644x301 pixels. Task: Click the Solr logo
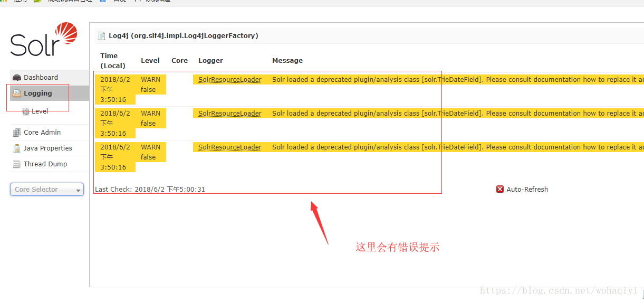pyautogui.click(x=44, y=40)
